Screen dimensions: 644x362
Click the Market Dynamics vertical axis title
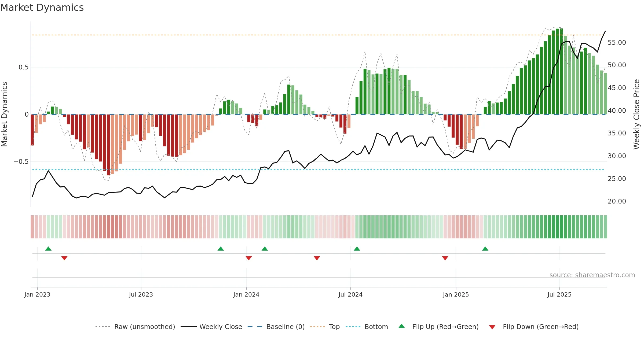(4, 114)
